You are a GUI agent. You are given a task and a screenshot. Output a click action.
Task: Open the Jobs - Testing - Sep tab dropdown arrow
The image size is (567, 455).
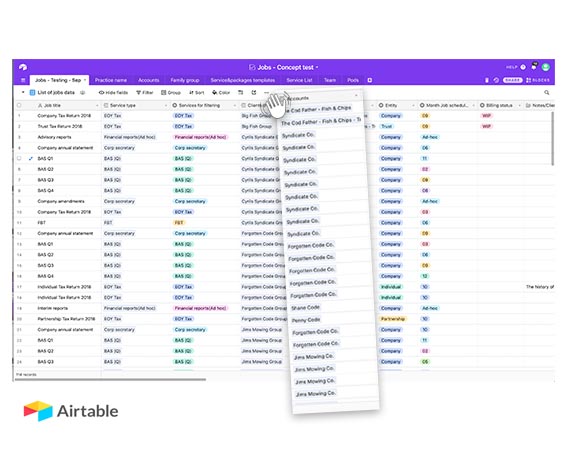click(85, 80)
